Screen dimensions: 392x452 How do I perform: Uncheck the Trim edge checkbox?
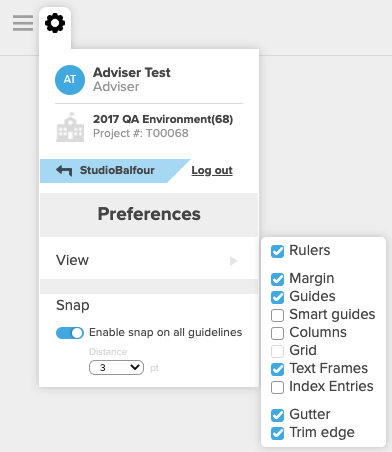coord(277,433)
